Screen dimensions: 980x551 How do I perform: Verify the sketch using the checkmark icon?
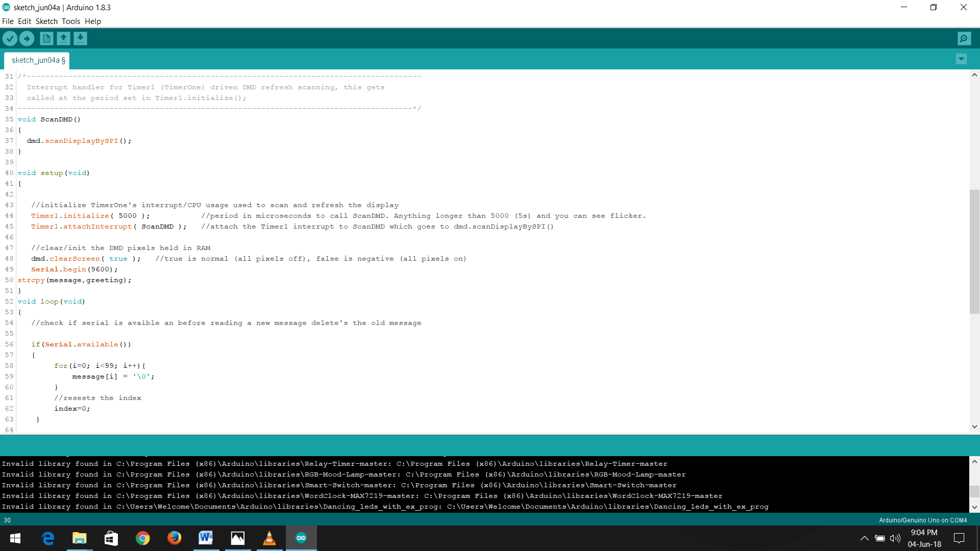click(10, 38)
